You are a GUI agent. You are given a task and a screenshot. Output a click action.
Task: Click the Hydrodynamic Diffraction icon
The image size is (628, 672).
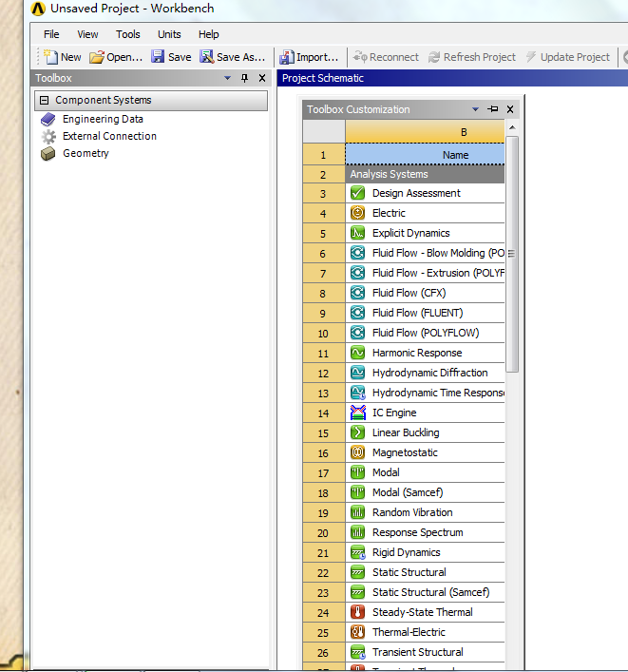(357, 373)
